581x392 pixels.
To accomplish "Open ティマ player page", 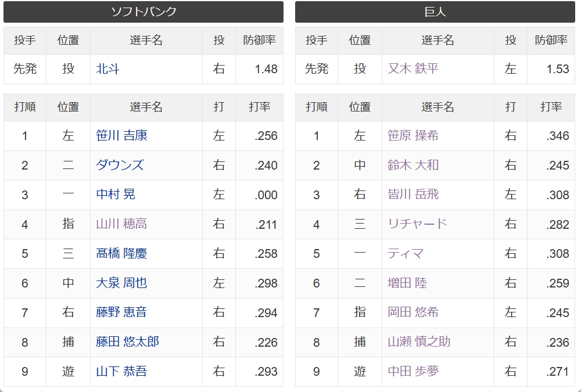I will pyautogui.click(x=406, y=253).
